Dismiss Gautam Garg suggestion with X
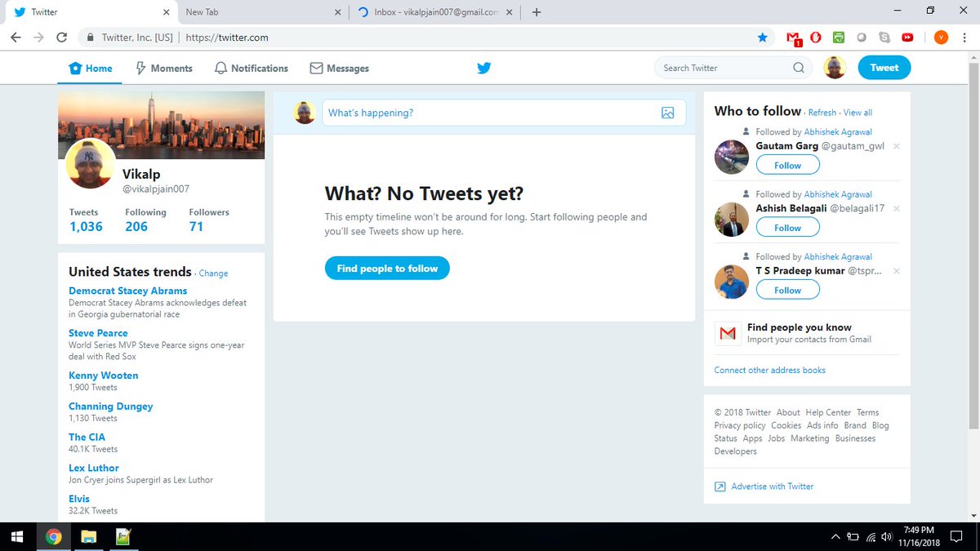 click(897, 146)
